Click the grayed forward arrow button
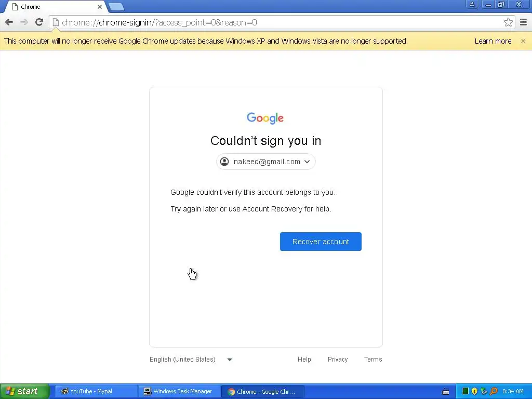 point(24,22)
